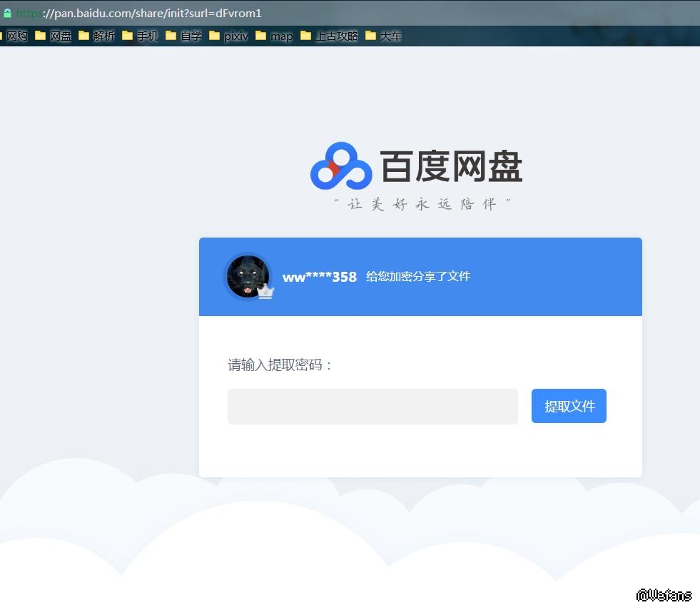The width and height of the screenshot is (700, 610).
Task: Click the 百度网盘 title text
Action: [452, 166]
